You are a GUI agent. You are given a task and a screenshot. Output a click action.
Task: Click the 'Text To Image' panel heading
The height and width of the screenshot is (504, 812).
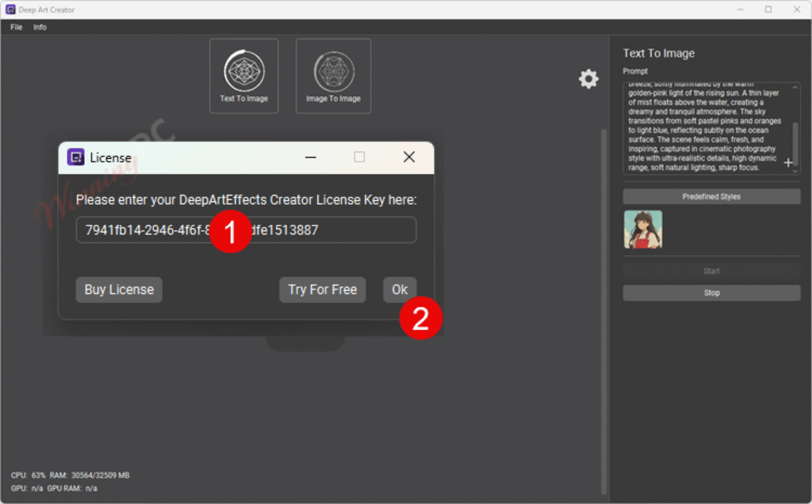pos(659,53)
